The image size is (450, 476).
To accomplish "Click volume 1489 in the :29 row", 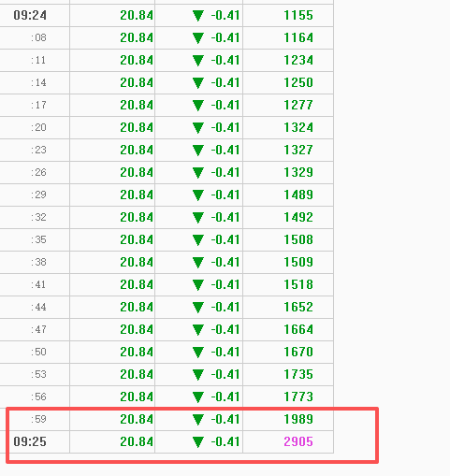I will tap(298, 195).
